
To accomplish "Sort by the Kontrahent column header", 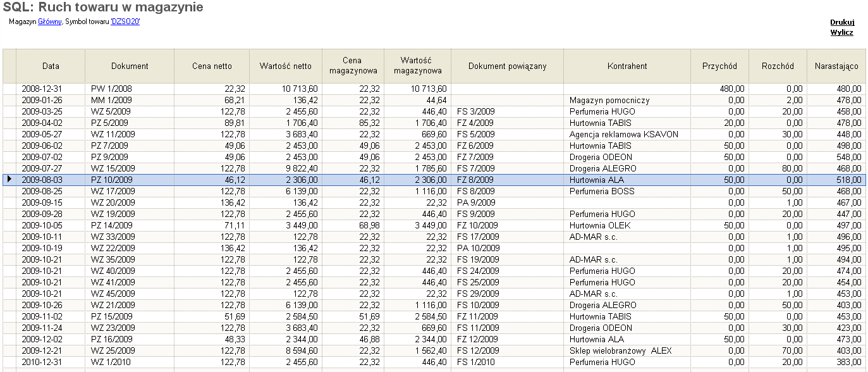I will click(x=627, y=66).
